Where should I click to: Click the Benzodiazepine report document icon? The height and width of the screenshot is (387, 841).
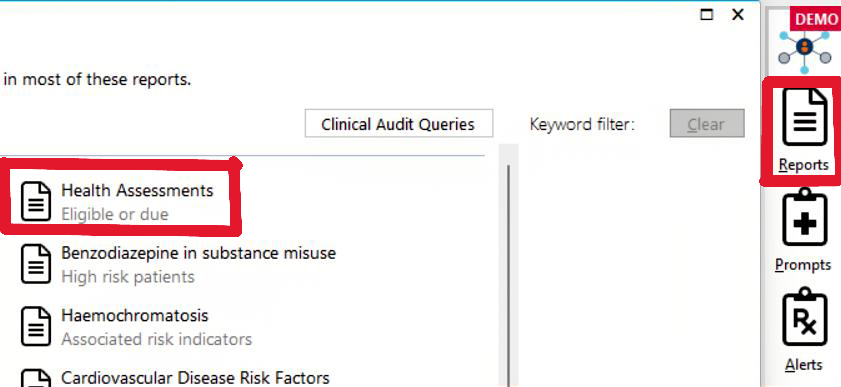[x=36, y=264]
